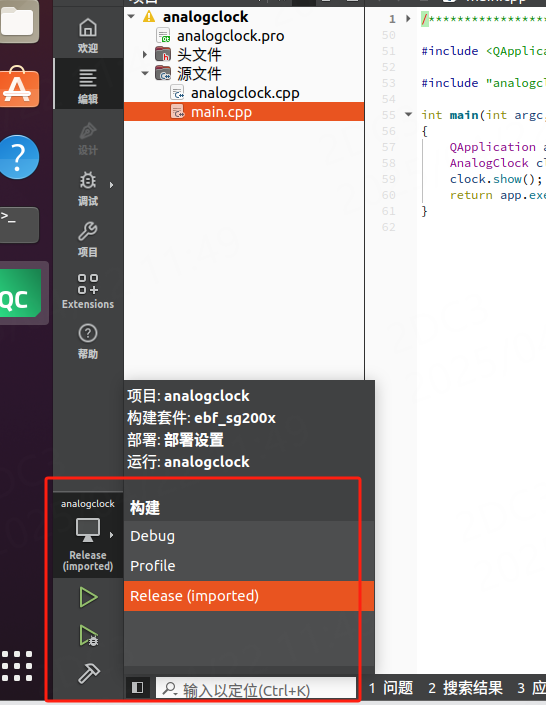This screenshot has width=546, height=705.
Task: Open the Terminal from the Ubuntu dock
Action: [x=18, y=224]
